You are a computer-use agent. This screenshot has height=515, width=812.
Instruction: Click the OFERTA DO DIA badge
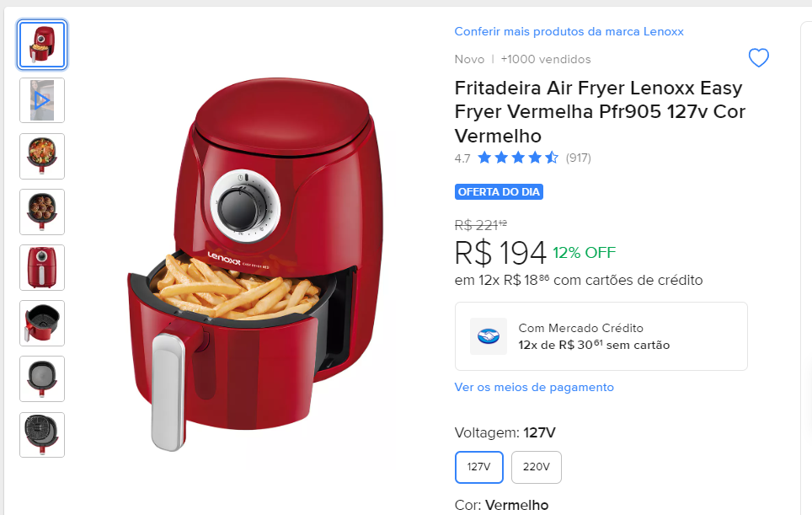pyautogui.click(x=499, y=191)
